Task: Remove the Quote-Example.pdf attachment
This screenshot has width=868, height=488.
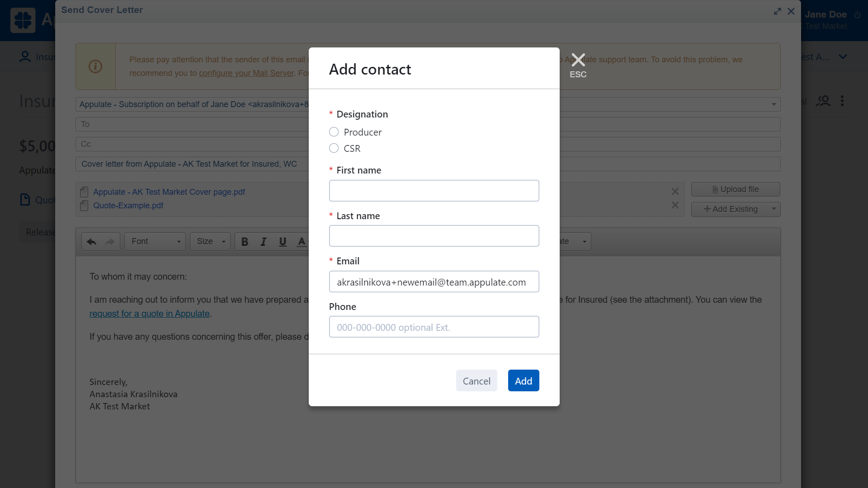Action: point(675,205)
